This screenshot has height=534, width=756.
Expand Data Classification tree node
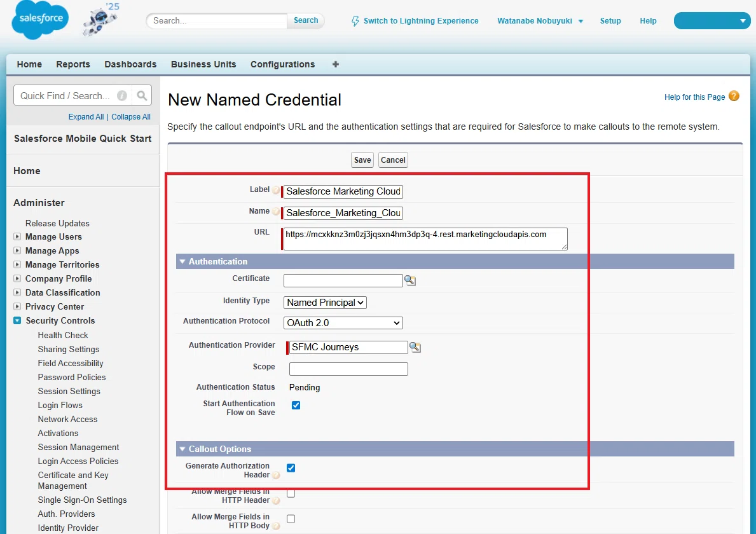pyautogui.click(x=17, y=292)
